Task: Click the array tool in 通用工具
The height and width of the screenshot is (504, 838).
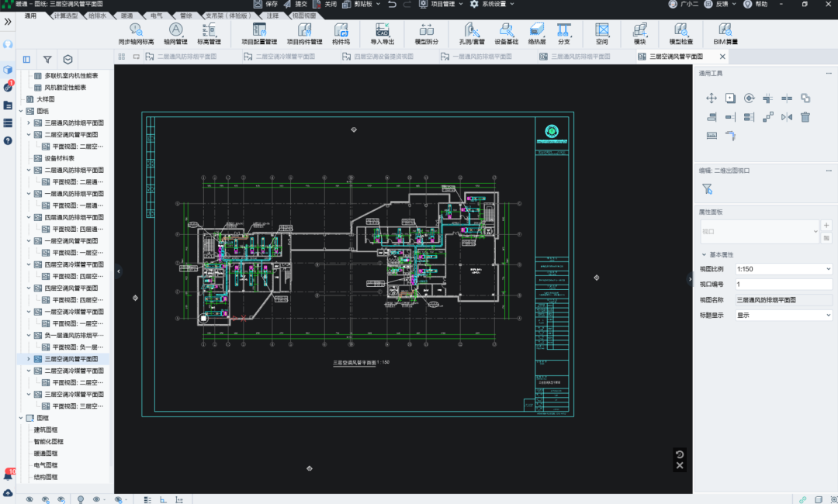Action: pyautogui.click(x=767, y=117)
